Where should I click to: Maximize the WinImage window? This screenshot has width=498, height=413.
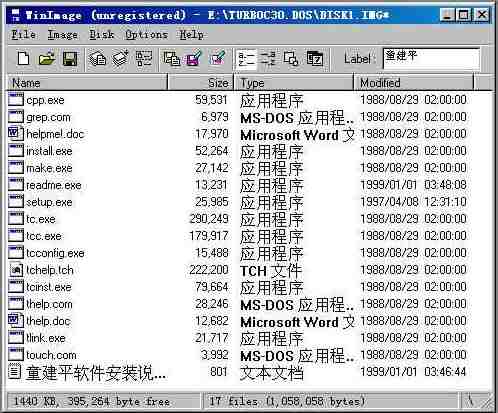[463, 15]
